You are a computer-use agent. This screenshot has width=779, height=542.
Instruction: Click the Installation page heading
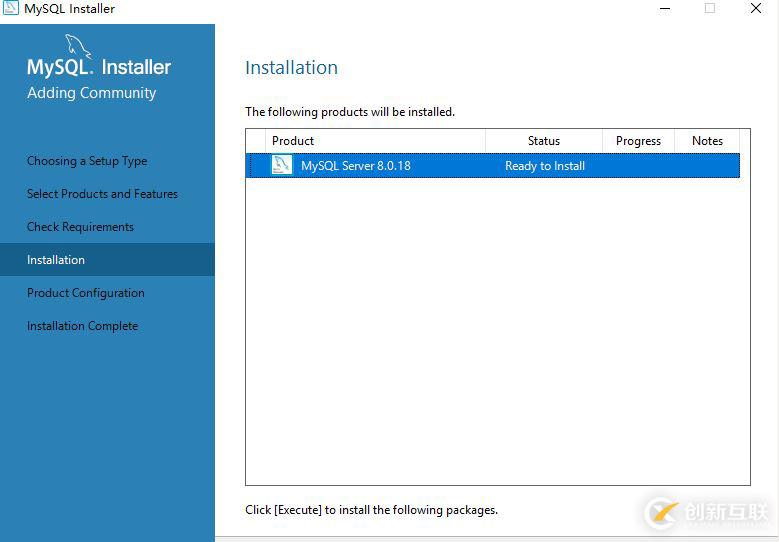pos(291,68)
